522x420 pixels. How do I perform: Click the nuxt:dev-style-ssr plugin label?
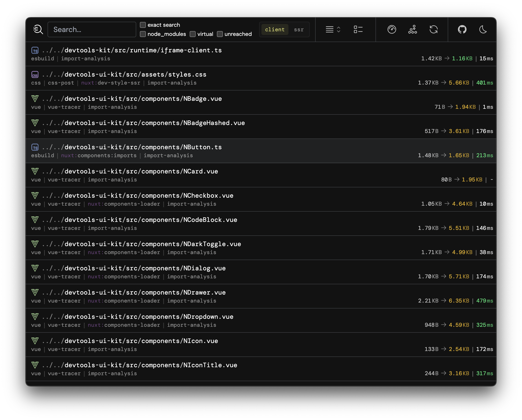111,83
